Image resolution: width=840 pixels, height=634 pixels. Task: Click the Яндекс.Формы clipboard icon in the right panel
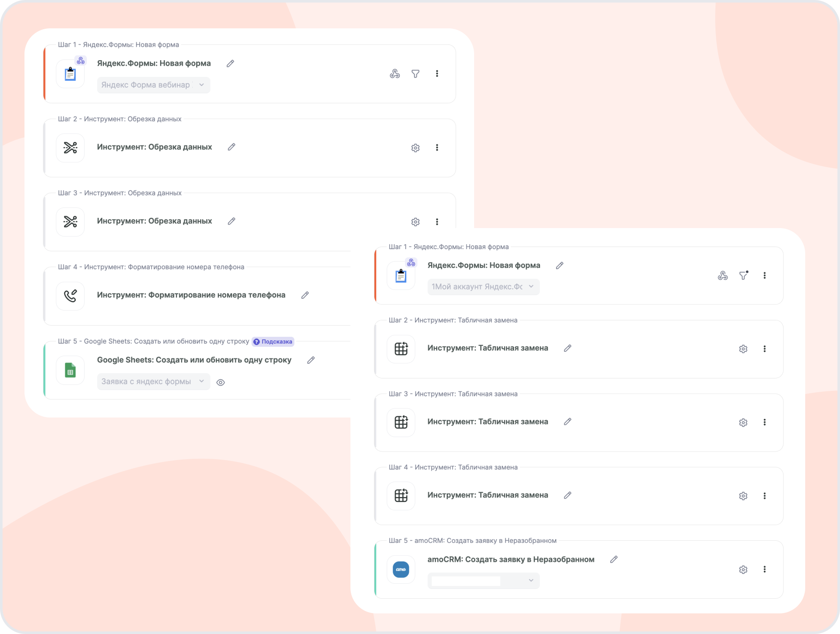coord(401,276)
